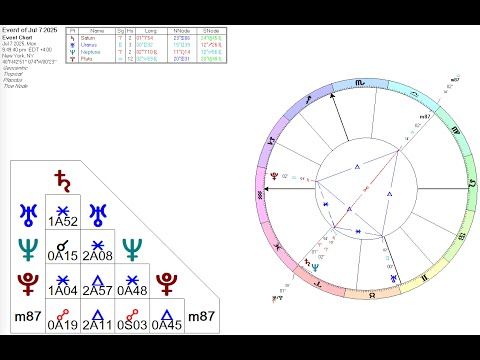Click the Saturn icon in the planet table
The width and height of the screenshot is (480, 360).
73,38
